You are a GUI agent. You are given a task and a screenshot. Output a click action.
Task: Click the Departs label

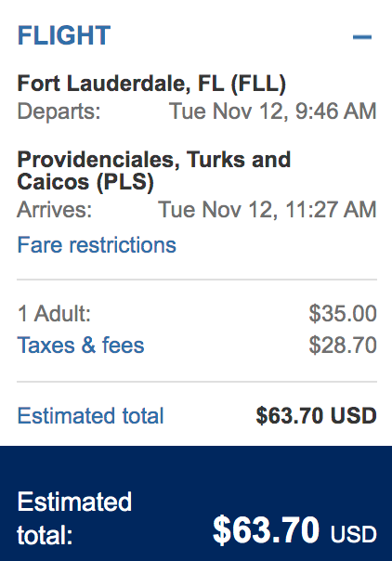click(x=59, y=111)
